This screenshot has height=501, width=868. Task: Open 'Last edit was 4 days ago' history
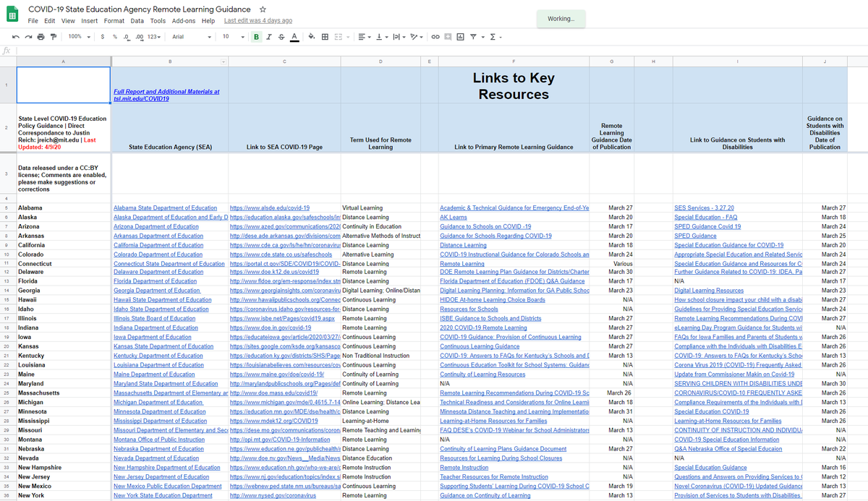[258, 21]
